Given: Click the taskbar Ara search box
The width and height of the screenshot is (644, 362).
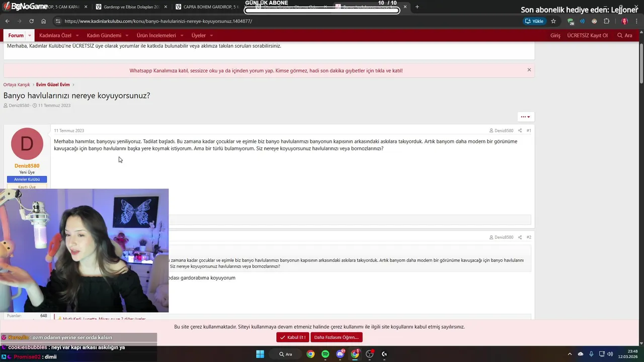Looking at the screenshot, I should [286, 354].
